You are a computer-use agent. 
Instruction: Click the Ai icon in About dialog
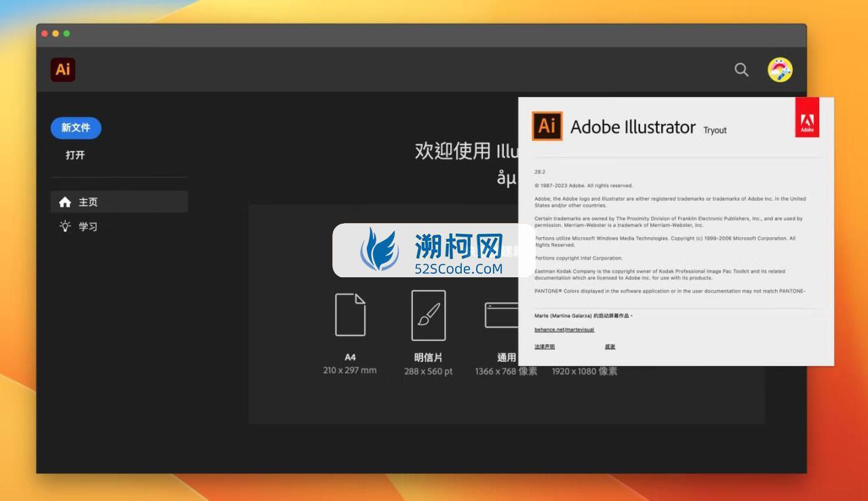[x=547, y=126]
